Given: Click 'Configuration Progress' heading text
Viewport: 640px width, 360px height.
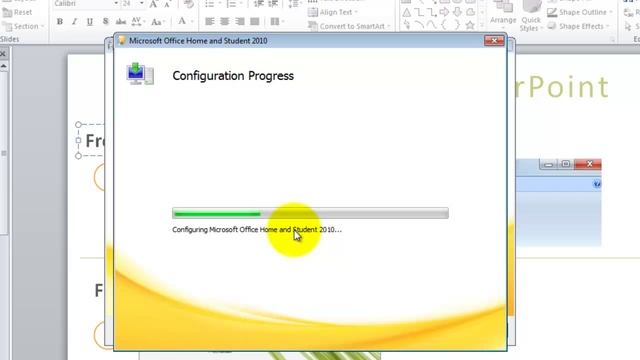Looking at the screenshot, I should tap(233, 76).
